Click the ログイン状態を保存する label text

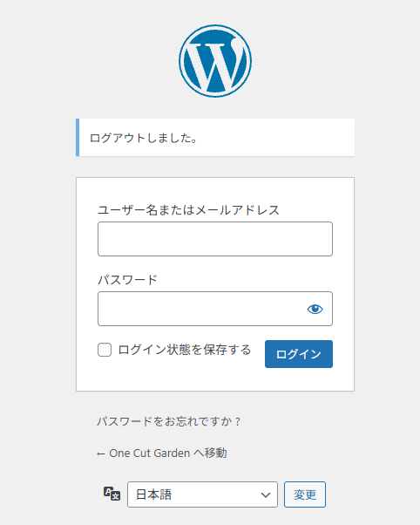[x=185, y=350]
